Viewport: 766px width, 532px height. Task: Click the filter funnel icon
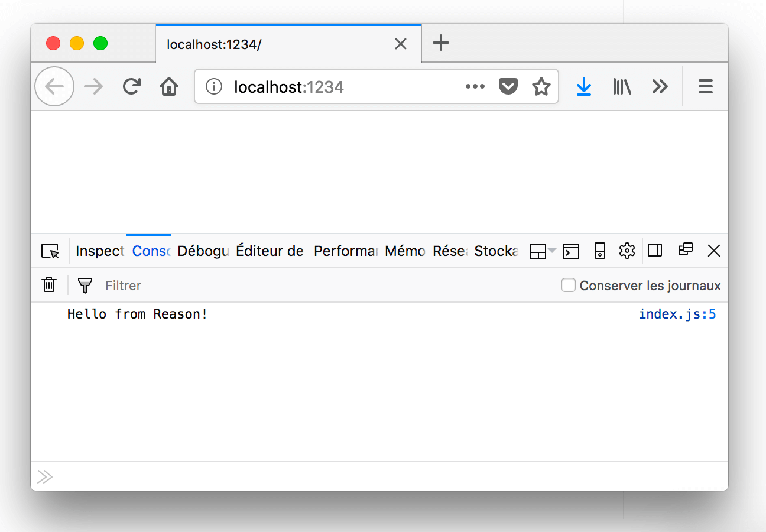(85, 286)
